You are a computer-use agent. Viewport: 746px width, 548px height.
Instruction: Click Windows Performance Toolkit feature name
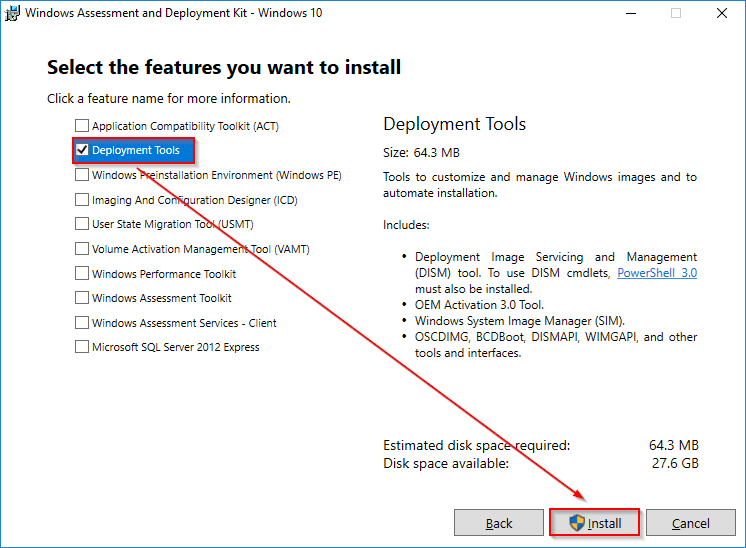pyautogui.click(x=164, y=274)
